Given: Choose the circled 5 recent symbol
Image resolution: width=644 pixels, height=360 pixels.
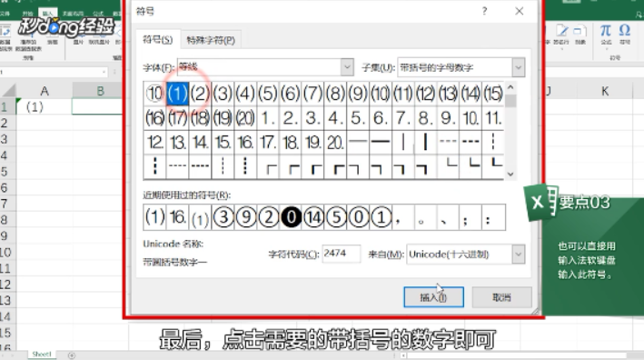Looking at the screenshot, I should [x=336, y=217].
